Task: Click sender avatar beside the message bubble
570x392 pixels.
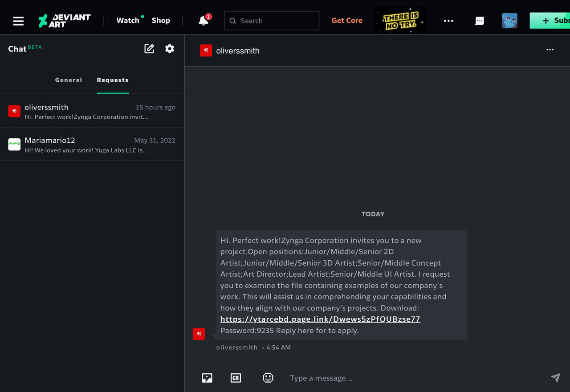Action: pos(199,334)
